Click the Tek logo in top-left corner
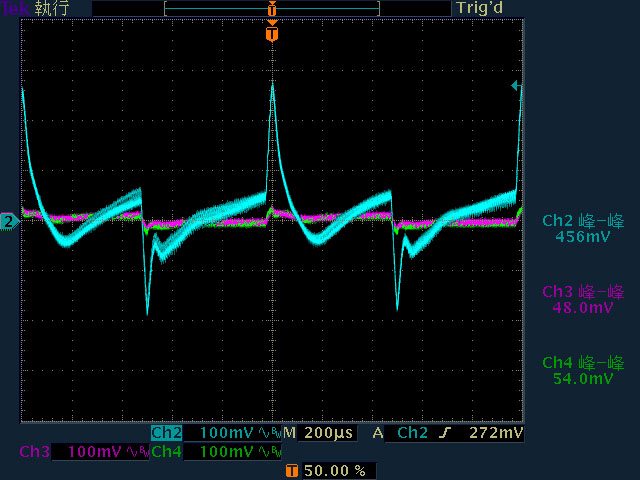The height and width of the screenshot is (480, 640). pyautogui.click(x=14, y=8)
